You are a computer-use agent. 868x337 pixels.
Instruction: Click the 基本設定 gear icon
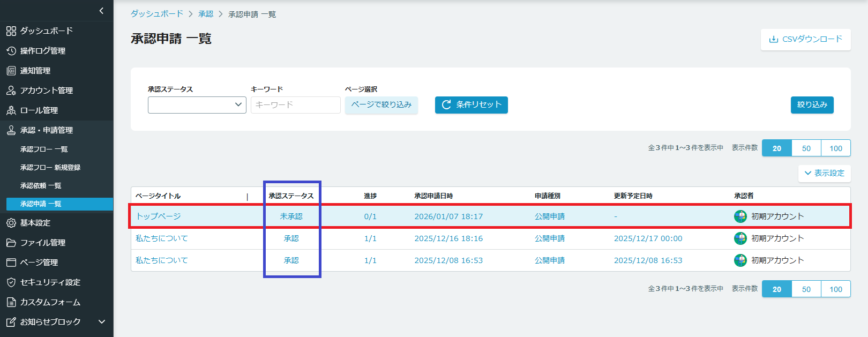click(x=11, y=223)
